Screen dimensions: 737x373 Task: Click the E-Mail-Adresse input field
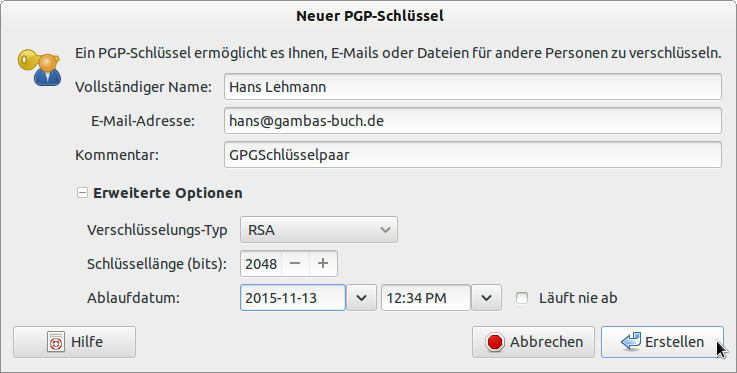click(x=473, y=121)
